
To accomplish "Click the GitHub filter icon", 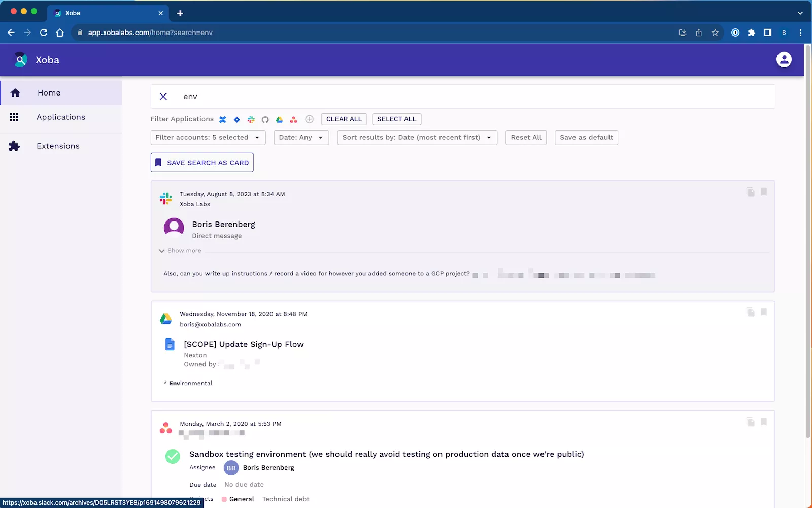I will coord(265,120).
